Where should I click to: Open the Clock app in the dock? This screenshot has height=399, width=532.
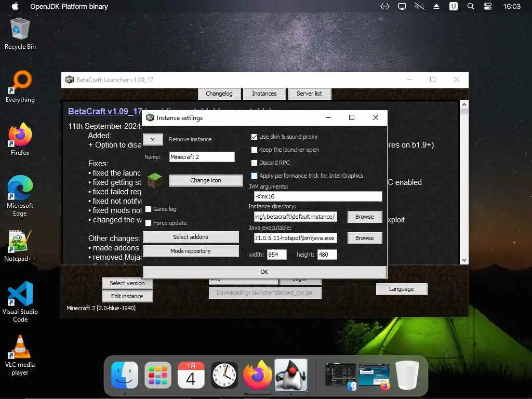coord(224,375)
